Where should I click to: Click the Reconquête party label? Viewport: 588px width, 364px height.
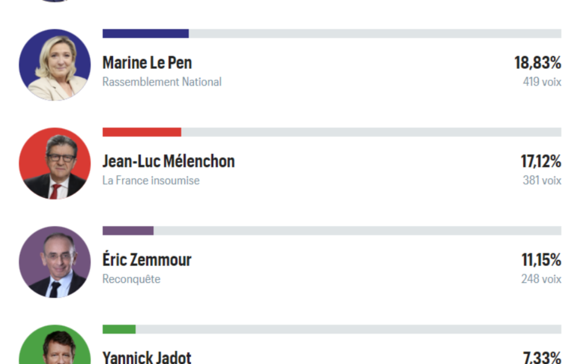(131, 279)
